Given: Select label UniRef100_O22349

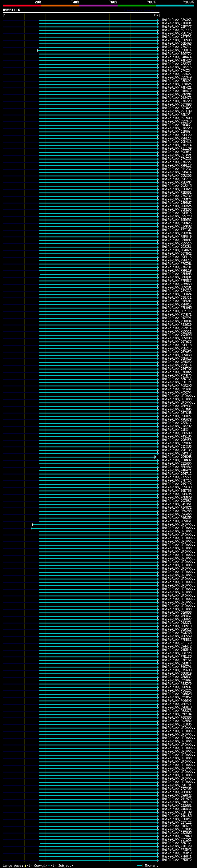Looking at the screenshot, I should point(177,78).
